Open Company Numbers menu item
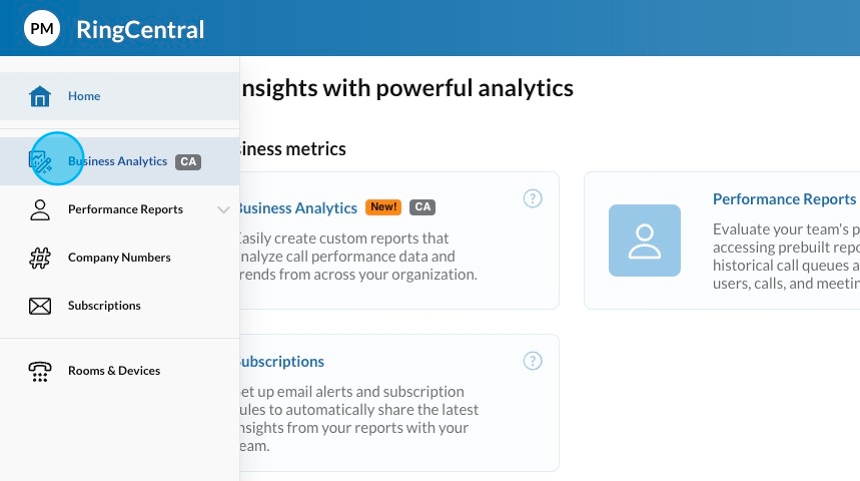Screen dimensions: 860x481 [x=119, y=258]
